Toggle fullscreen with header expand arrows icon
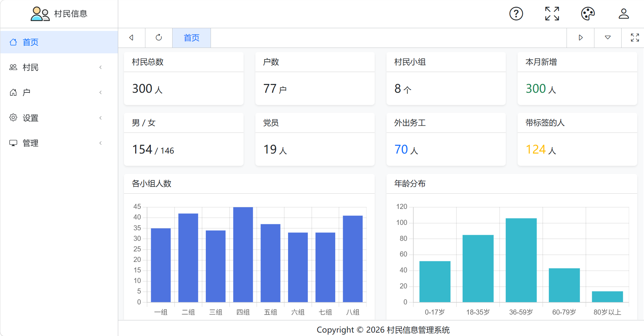Screen dimensions: 644x336 click(x=552, y=14)
